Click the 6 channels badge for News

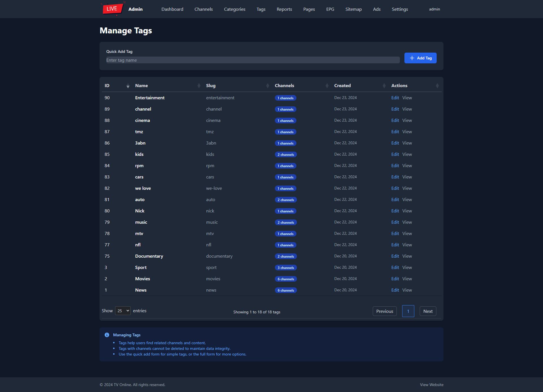coord(286,290)
